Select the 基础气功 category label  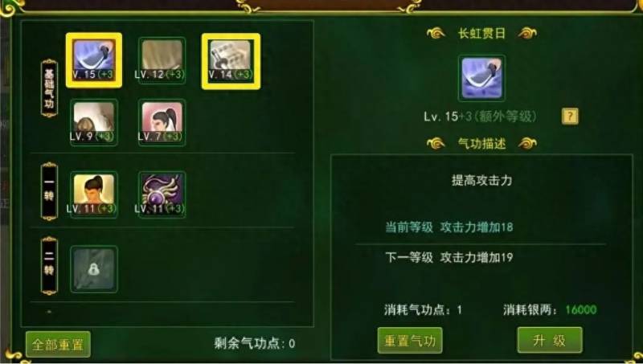[x=49, y=88]
